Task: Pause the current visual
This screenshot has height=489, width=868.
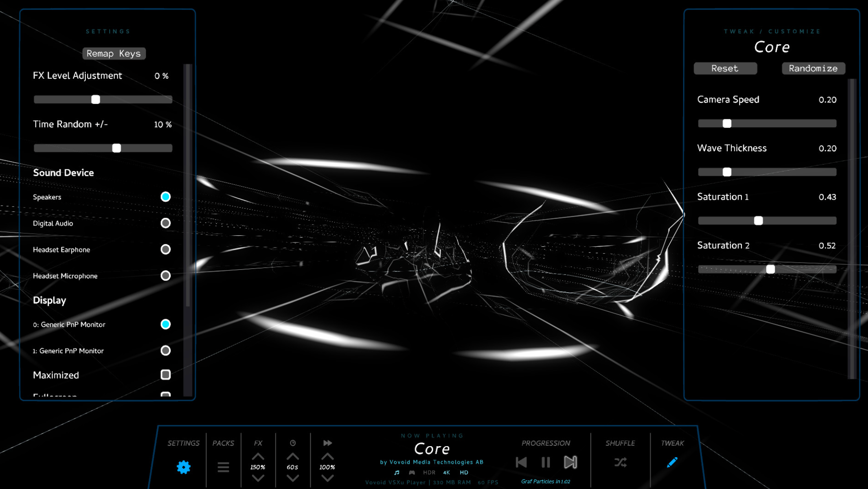Action: coord(545,462)
